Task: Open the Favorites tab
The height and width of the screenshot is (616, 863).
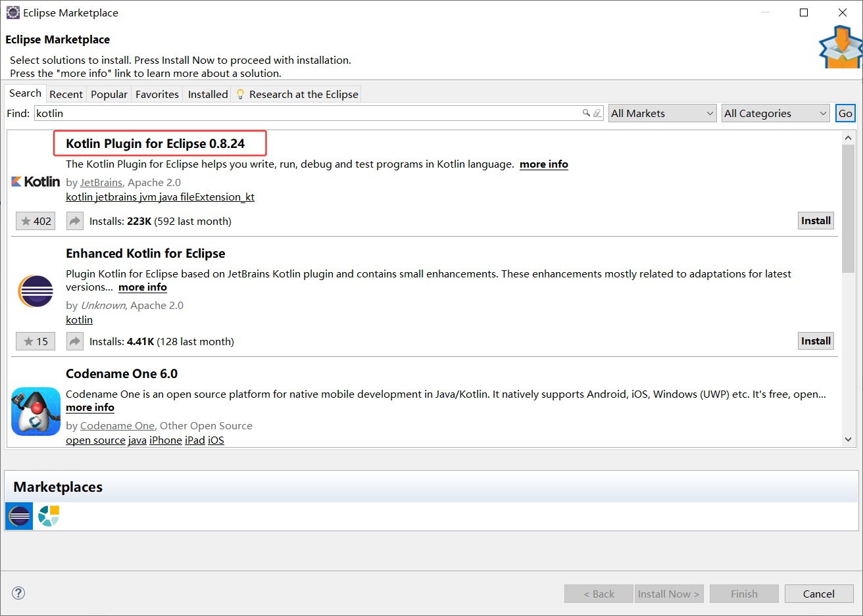Action: tap(157, 94)
